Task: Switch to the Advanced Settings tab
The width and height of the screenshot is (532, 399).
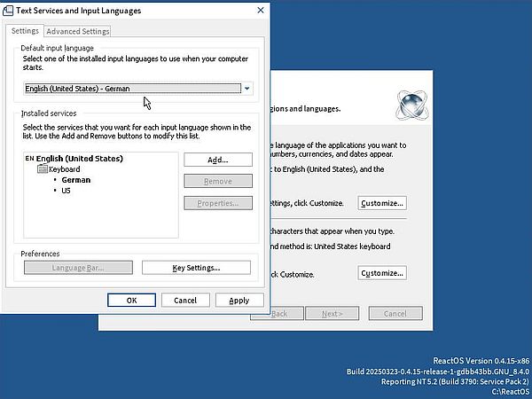Action: (78, 32)
